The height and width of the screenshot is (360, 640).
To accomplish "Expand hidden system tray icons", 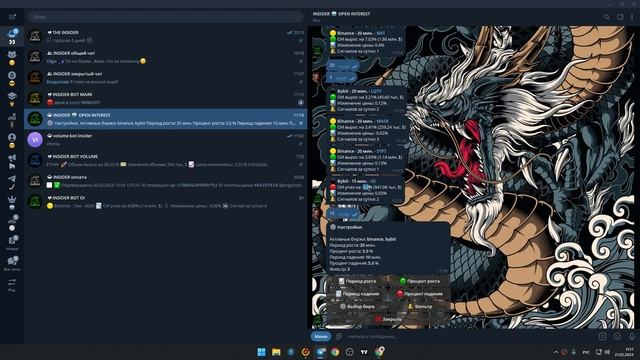I will coord(556,352).
